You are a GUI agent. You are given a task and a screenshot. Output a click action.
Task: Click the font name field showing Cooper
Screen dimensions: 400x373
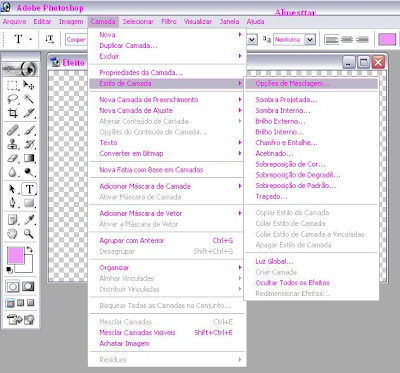pos(76,40)
